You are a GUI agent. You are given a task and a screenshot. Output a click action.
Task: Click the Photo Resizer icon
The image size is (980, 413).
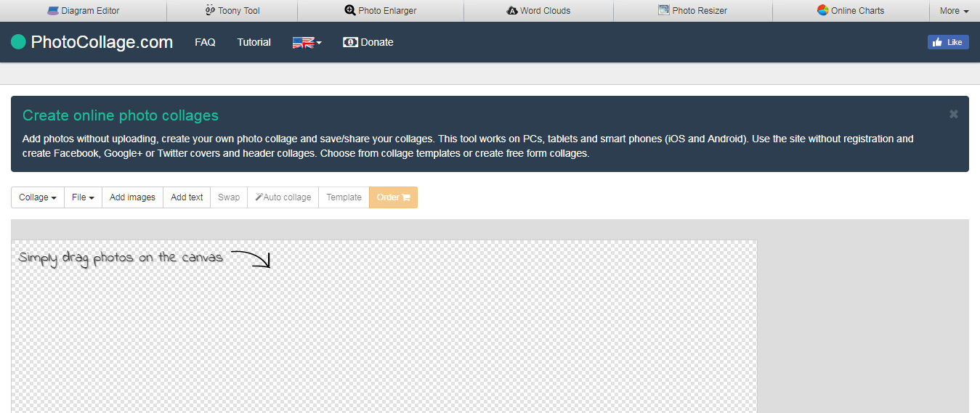click(664, 10)
